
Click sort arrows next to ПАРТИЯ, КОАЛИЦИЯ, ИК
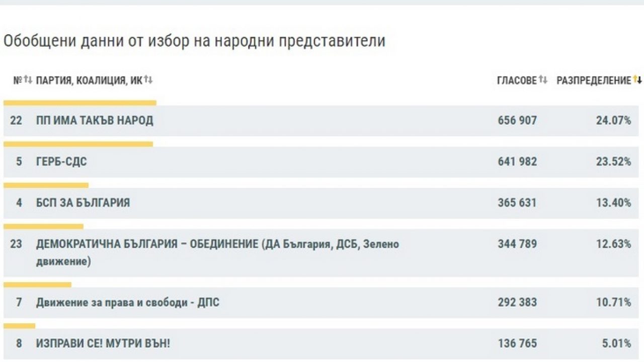tap(148, 80)
